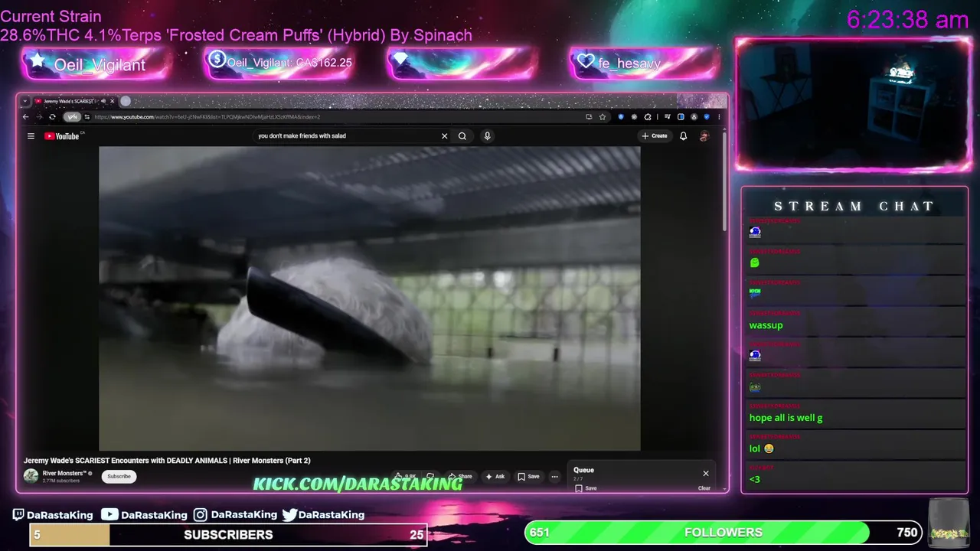Clear the YouTube search box text

[444, 136]
